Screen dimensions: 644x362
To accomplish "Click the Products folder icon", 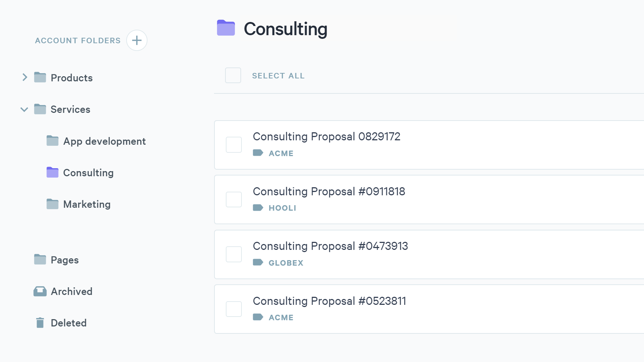I will click(40, 77).
